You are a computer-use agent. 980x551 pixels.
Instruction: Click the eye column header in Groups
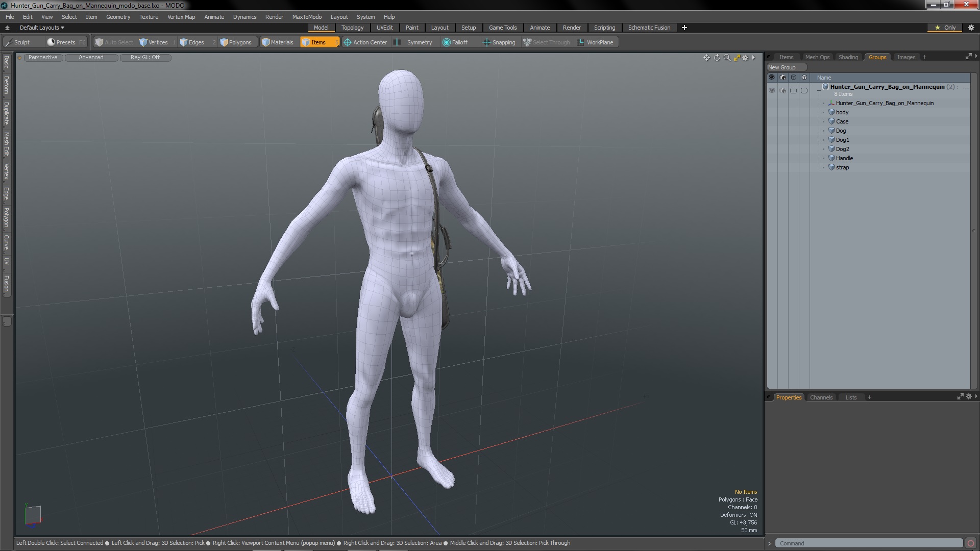tap(772, 78)
